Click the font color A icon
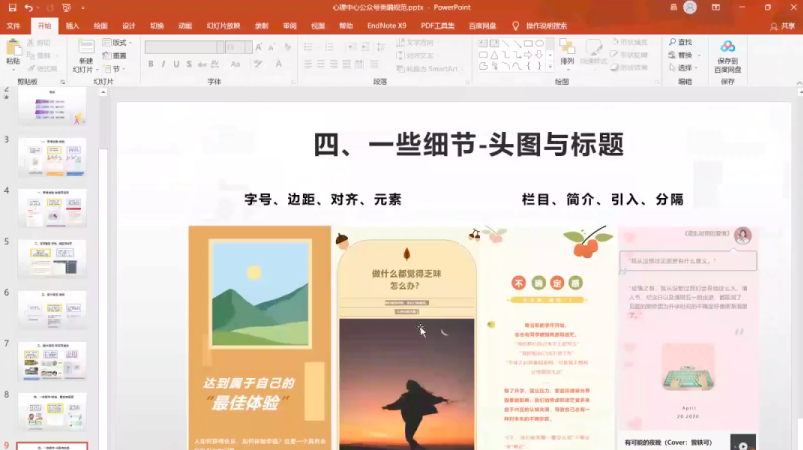The width and height of the screenshot is (803, 450). click(279, 64)
